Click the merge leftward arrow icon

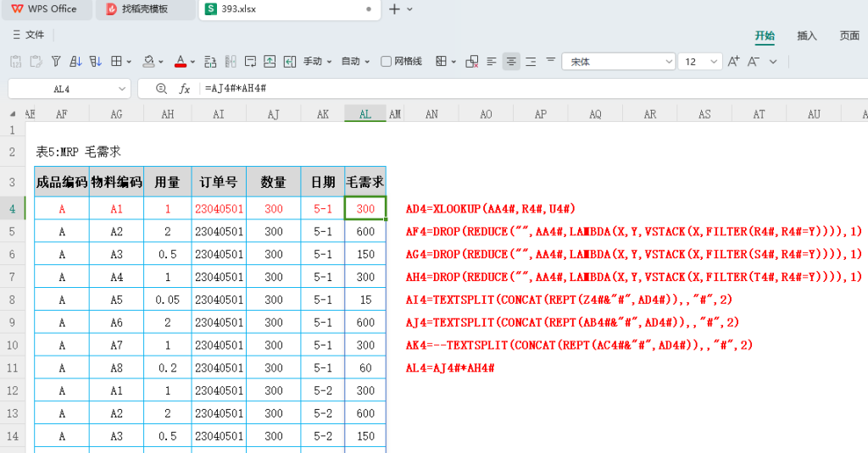[290, 62]
